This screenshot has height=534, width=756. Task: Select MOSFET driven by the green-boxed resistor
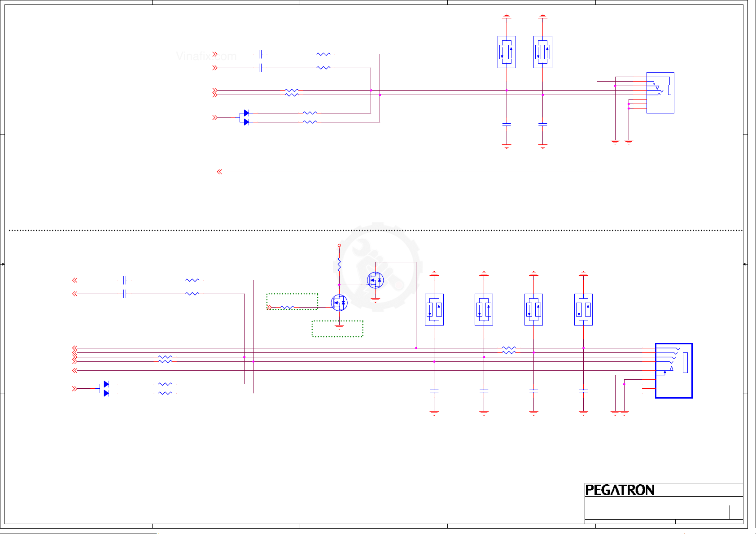[x=339, y=303]
